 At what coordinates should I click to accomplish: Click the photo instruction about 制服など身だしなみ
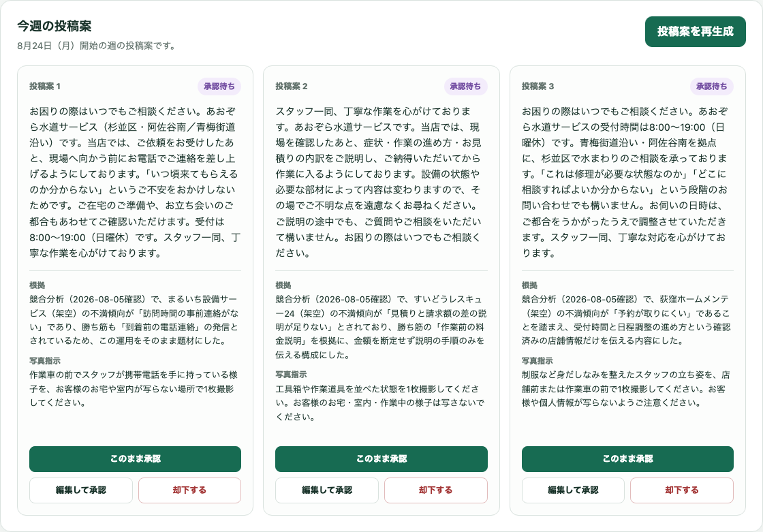[626, 388]
